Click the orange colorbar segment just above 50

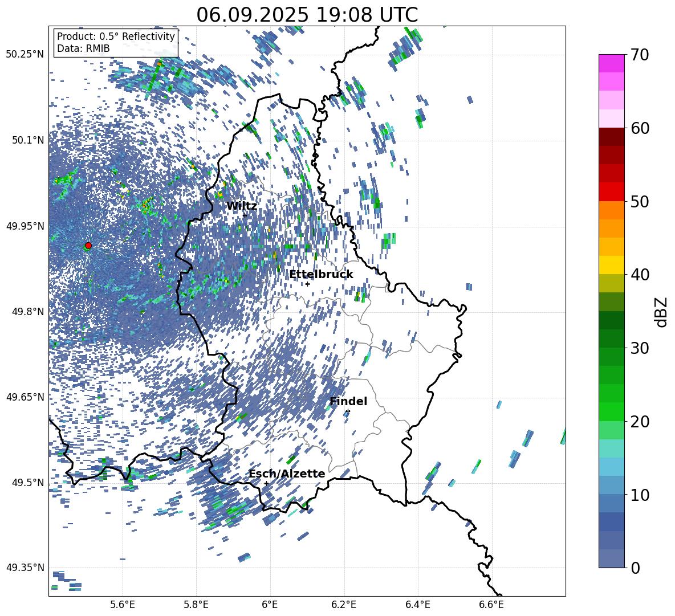(611, 210)
